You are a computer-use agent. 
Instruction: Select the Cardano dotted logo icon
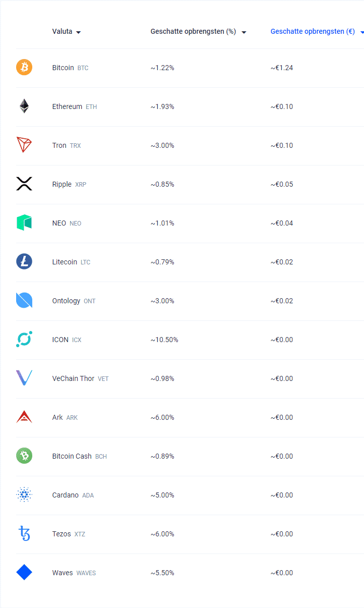(24, 494)
